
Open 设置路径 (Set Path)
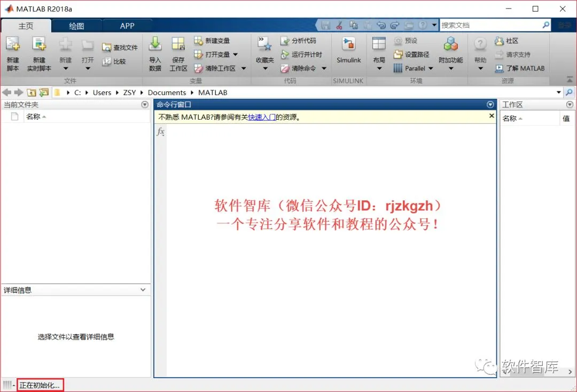[411, 54]
